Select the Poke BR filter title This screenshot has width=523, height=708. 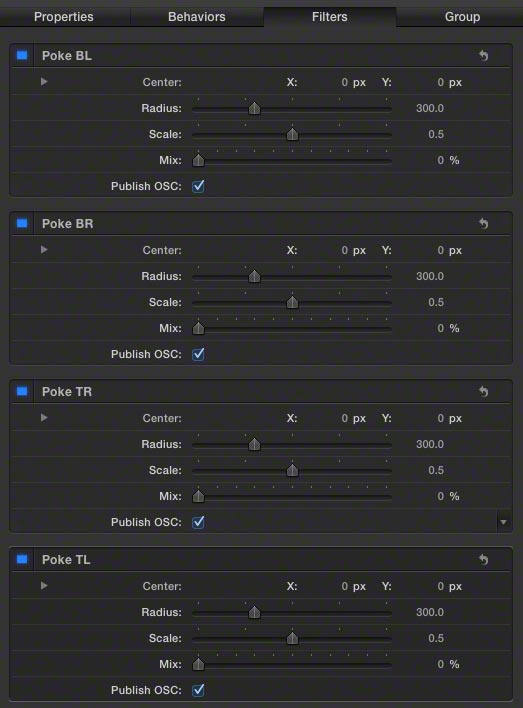pyautogui.click(x=68, y=224)
